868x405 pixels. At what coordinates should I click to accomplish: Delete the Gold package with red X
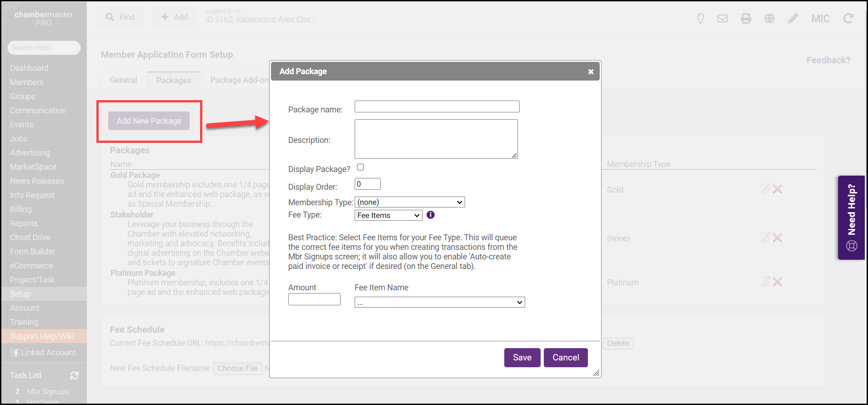[x=778, y=189]
